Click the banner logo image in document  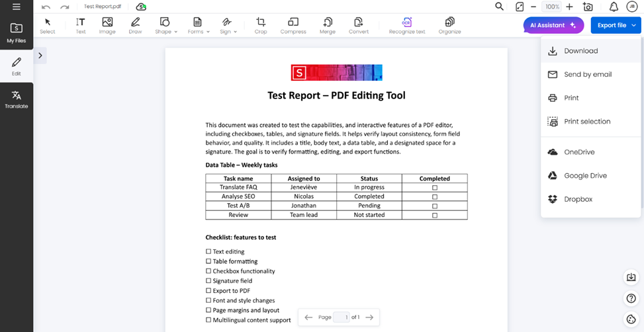coord(337,73)
